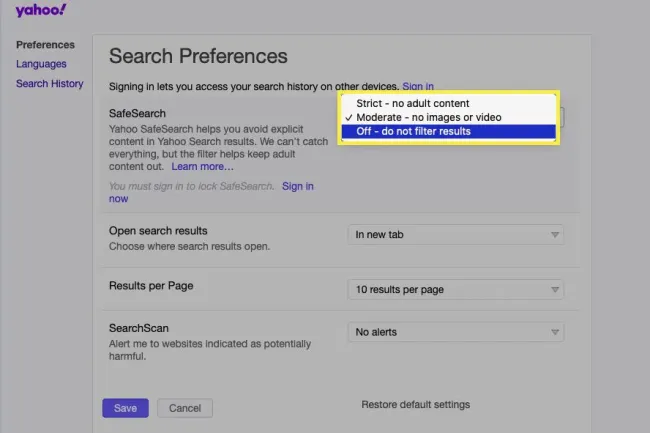Open Search History in the sidebar
The height and width of the screenshot is (433, 650).
coord(49,84)
